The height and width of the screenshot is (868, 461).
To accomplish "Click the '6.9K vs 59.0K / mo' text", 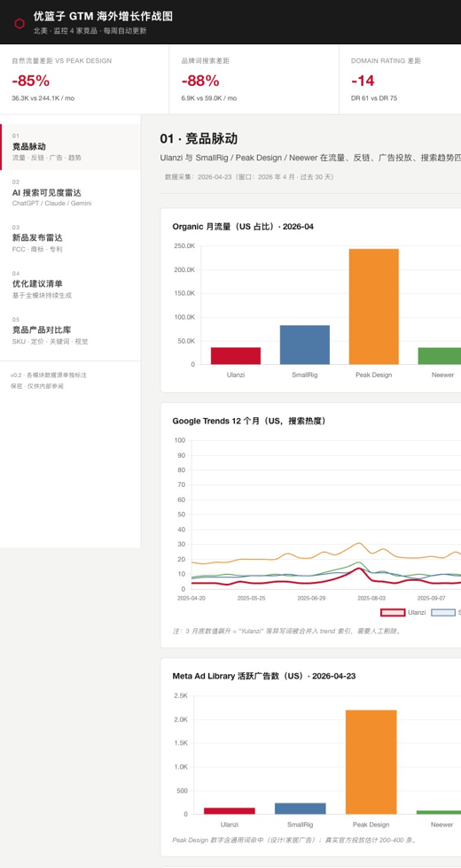I will [209, 98].
